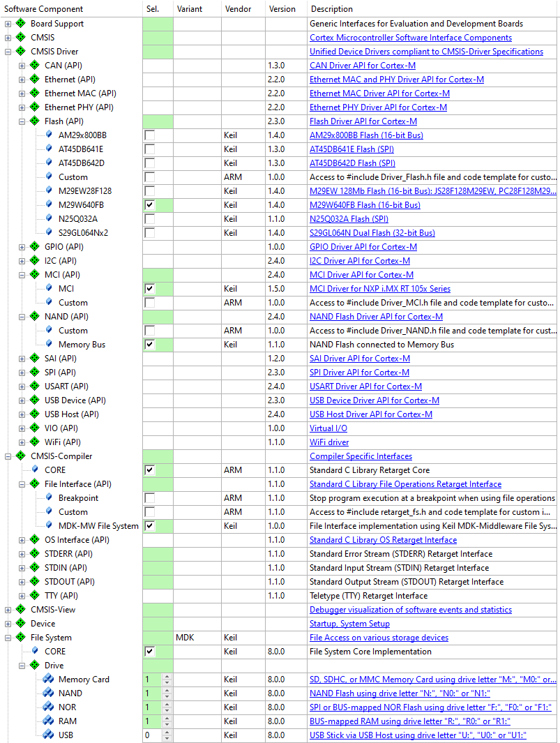
Task: Click the stacked icon next to Memory Card
Action: tap(48, 680)
